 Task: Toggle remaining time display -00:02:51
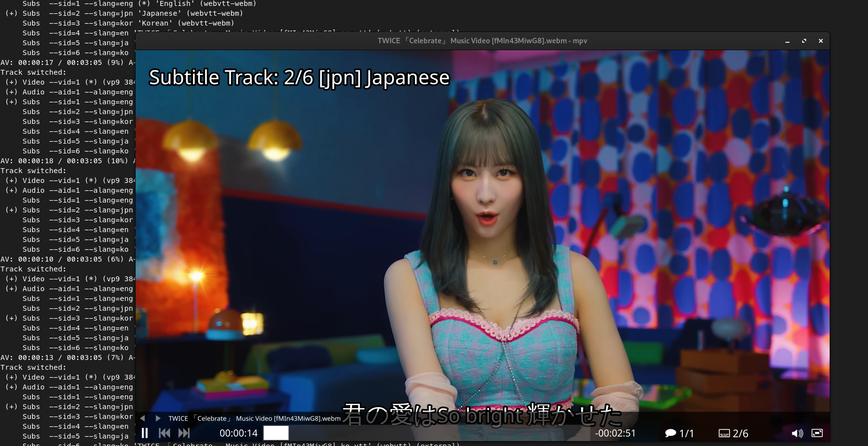pos(614,433)
